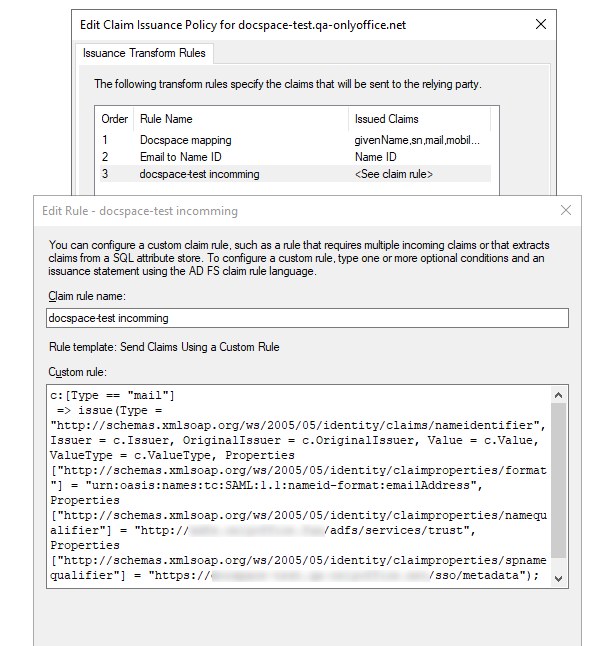Image resolution: width=615 pixels, height=646 pixels.
Task: Click in the Claim rule name field
Action: [307, 318]
